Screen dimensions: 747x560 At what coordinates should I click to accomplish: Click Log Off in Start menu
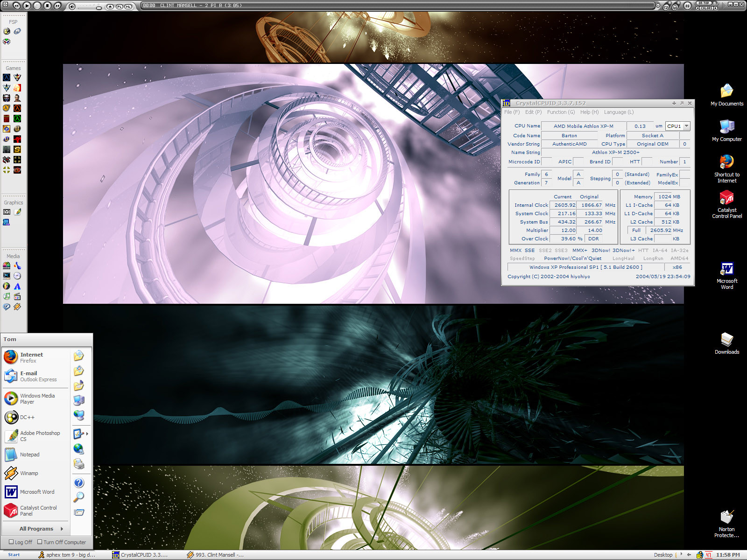21,542
